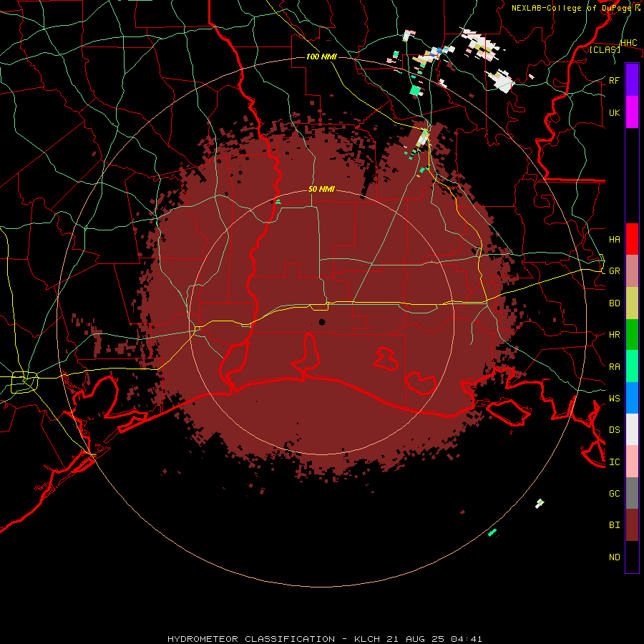Click the "BI" legend label

tap(614, 525)
